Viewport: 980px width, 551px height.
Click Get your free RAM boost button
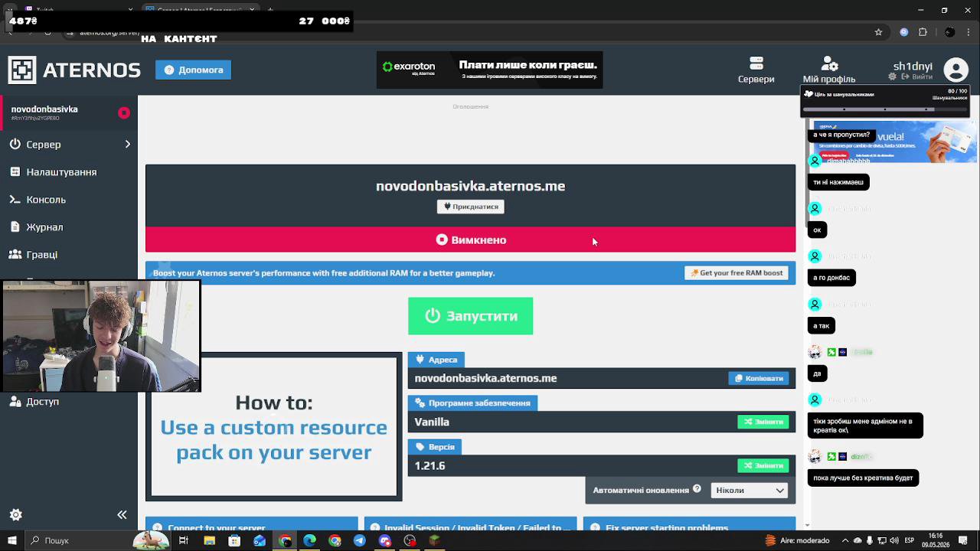(736, 272)
